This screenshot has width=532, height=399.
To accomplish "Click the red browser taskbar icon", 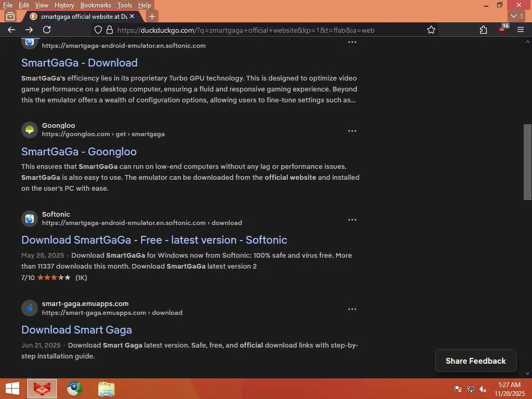I will click(x=42, y=389).
